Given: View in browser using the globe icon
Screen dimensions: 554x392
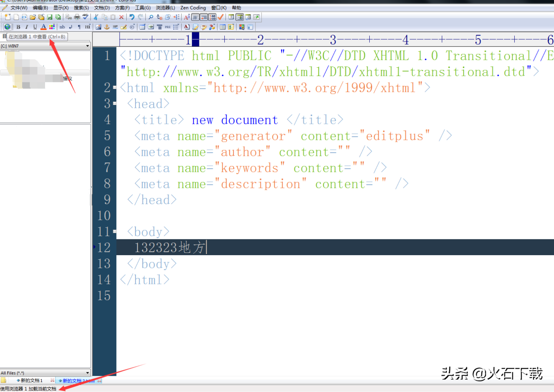Looking at the screenshot, I should pyautogui.click(x=7, y=27).
